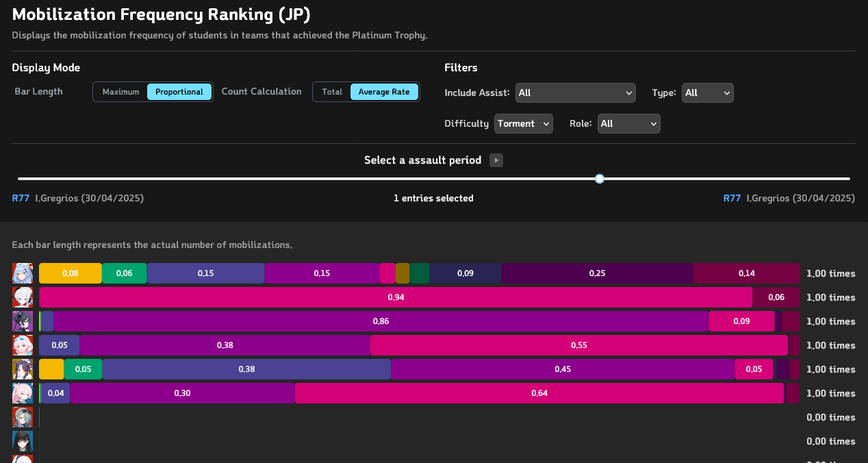Click '1.00 times' in the 0.94 row

click(831, 297)
